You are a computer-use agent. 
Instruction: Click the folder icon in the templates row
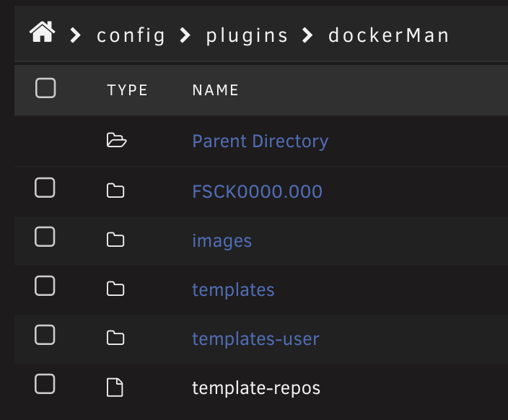(x=115, y=289)
